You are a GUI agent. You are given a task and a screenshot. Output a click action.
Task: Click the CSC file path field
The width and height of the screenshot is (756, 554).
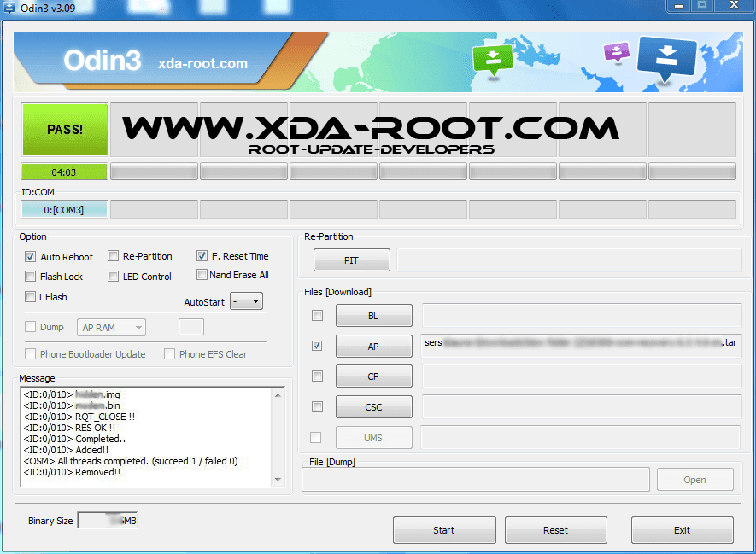pos(582,407)
